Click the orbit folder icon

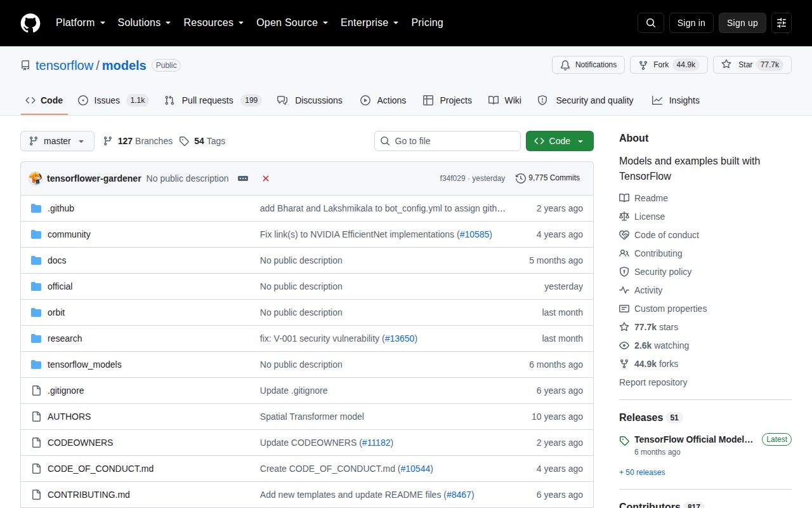pyautogui.click(x=36, y=312)
